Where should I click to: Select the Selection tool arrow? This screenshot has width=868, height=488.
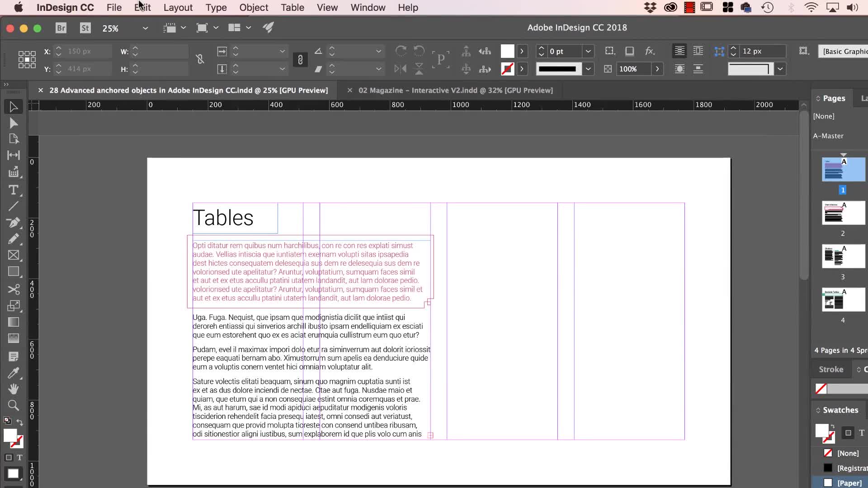pyautogui.click(x=13, y=107)
